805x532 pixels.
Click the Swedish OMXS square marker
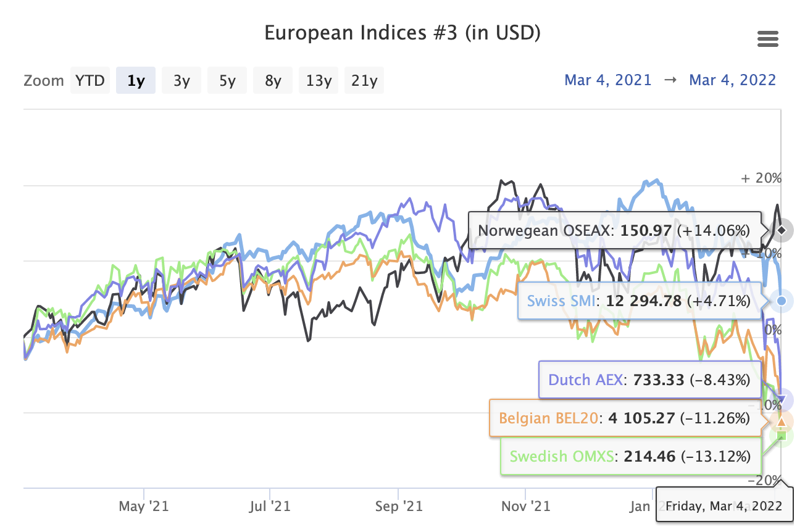[782, 436]
